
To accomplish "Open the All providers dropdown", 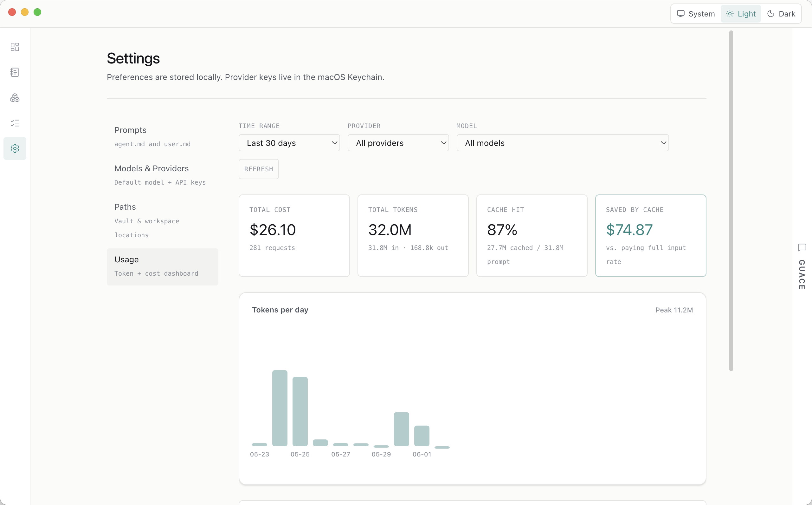I will 398,143.
